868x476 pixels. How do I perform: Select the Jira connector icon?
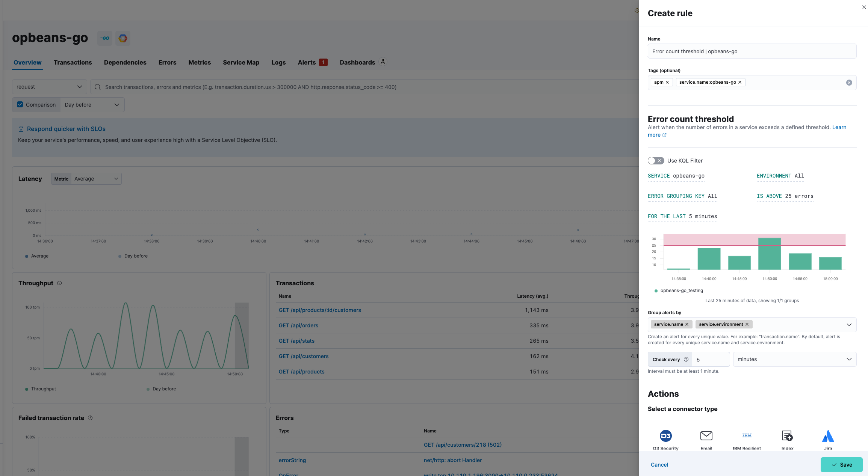(x=828, y=436)
